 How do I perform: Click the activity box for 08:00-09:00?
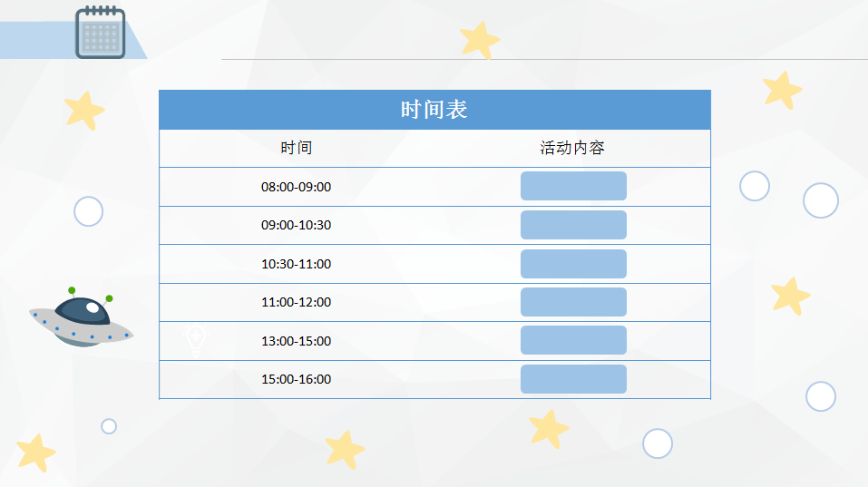click(x=573, y=186)
